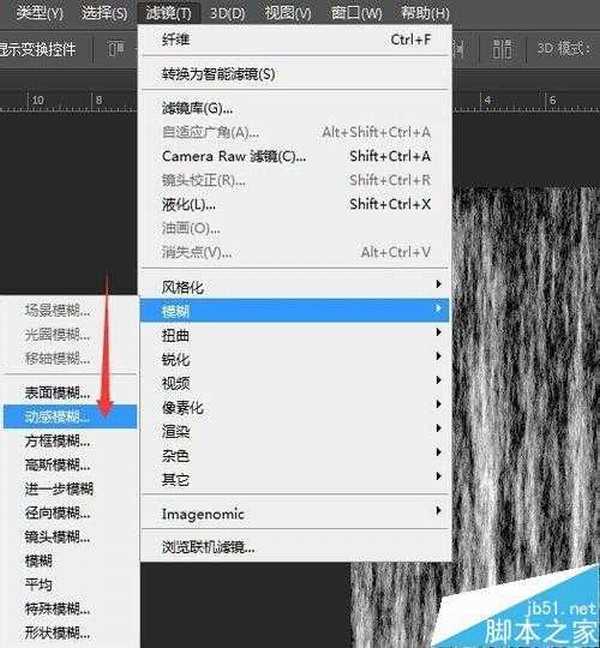Viewport: 600px width, 648px height.
Task: Open the 选择(S) menu
Action: (x=104, y=13)
